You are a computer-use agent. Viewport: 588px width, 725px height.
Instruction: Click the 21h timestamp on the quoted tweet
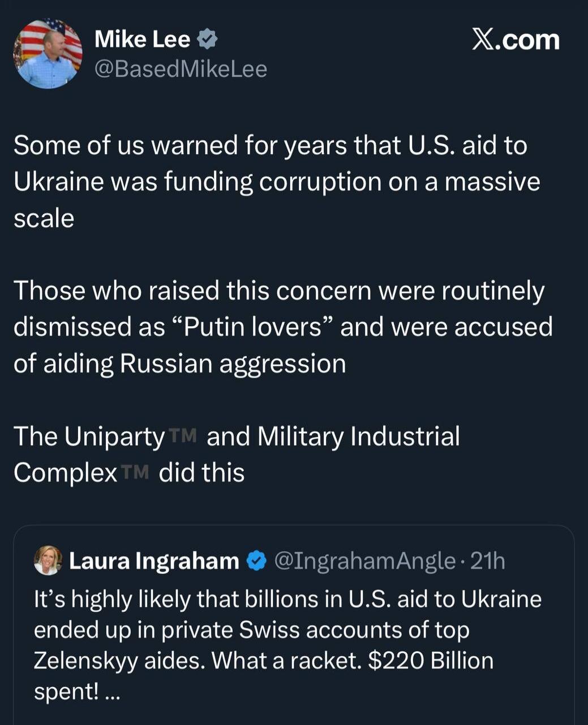coord(488,561)
